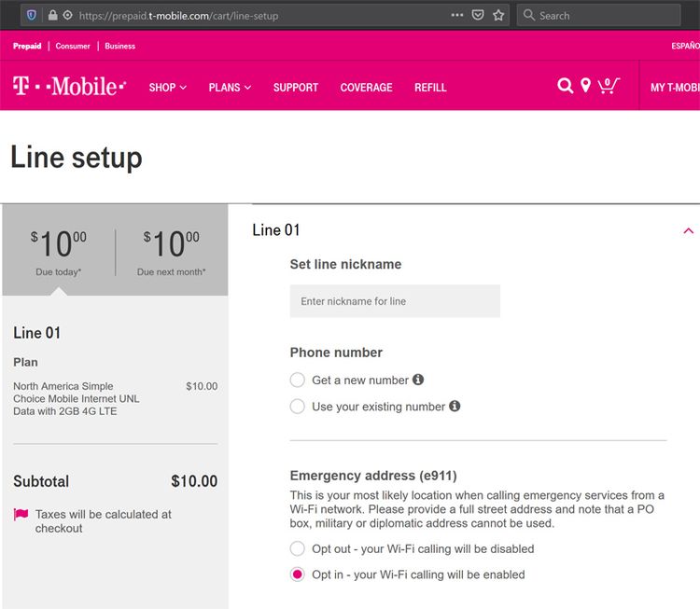Image resolution: width=700 pixels, height=609 pixels.
Task: Open the REFILL menu item
Action: [430, 88]
